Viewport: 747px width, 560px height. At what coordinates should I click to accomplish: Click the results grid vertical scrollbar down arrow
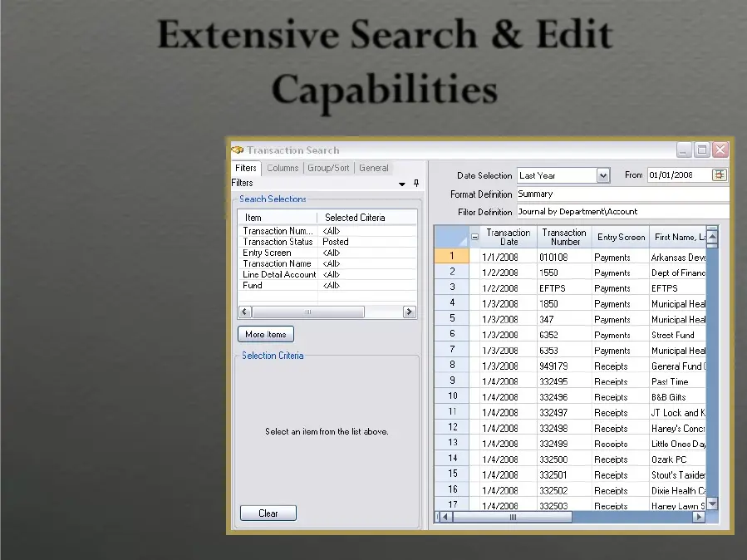click(x=712, y=504)
